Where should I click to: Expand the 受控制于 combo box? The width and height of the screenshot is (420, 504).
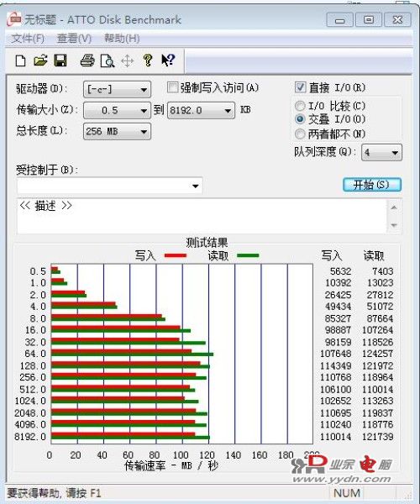pos(109,186)
